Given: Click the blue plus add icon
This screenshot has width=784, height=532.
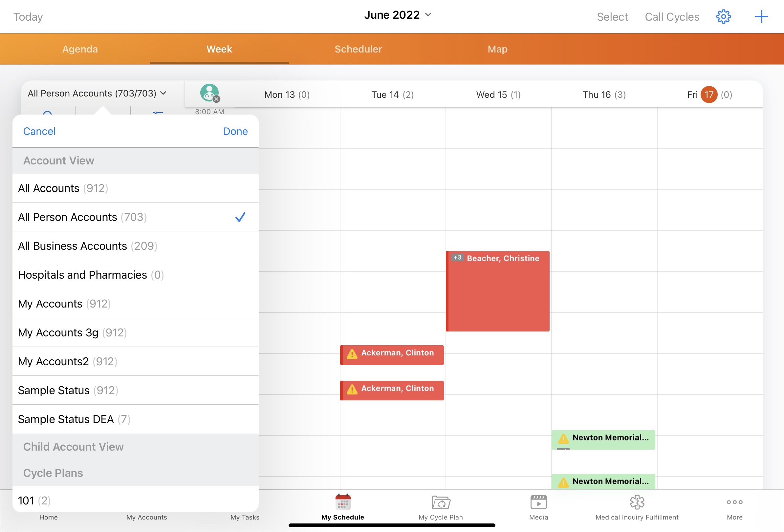Looking at the screenshot, I should (x=761, y=16).
